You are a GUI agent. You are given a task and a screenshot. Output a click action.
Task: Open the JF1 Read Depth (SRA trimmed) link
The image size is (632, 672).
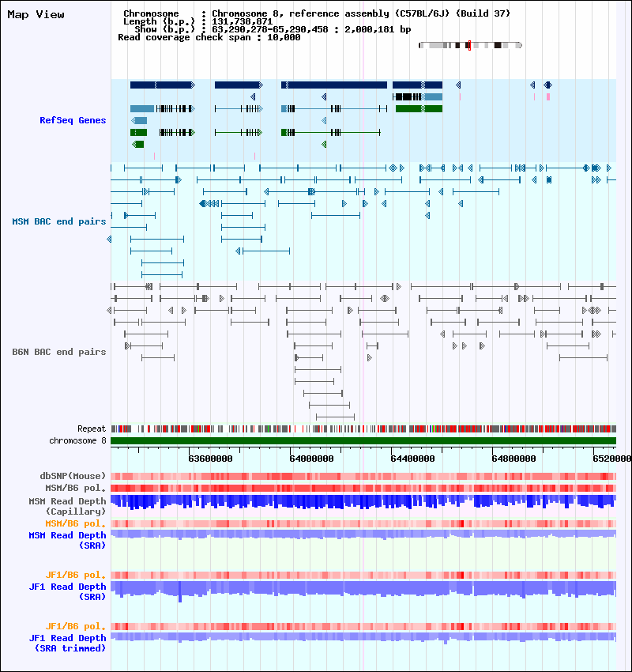67,644
